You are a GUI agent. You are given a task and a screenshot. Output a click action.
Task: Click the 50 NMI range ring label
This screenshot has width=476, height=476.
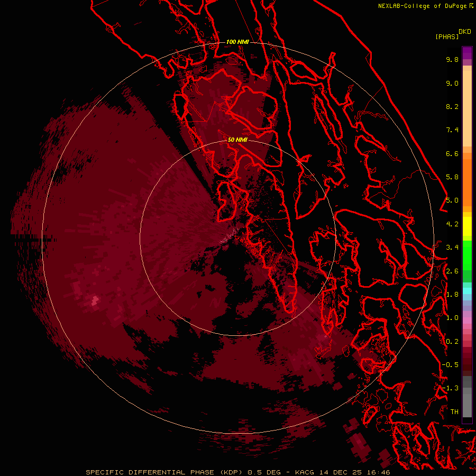click(x=237, y=140)
